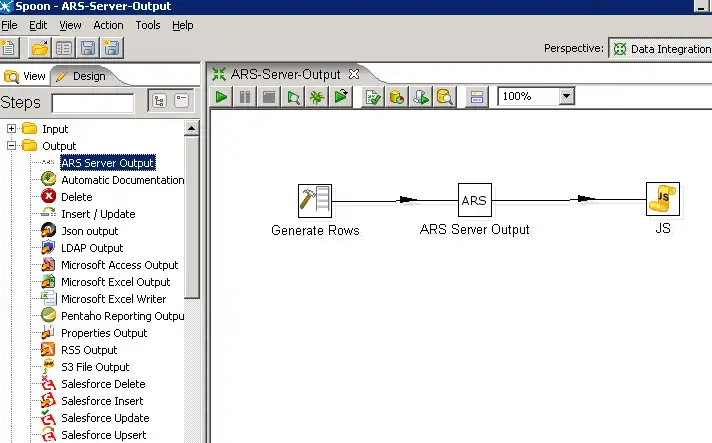The width and height of the screenshot is (712, 443).
Task: Click the Explore repository toolbar icon
Action: click(x=64, y=48)
